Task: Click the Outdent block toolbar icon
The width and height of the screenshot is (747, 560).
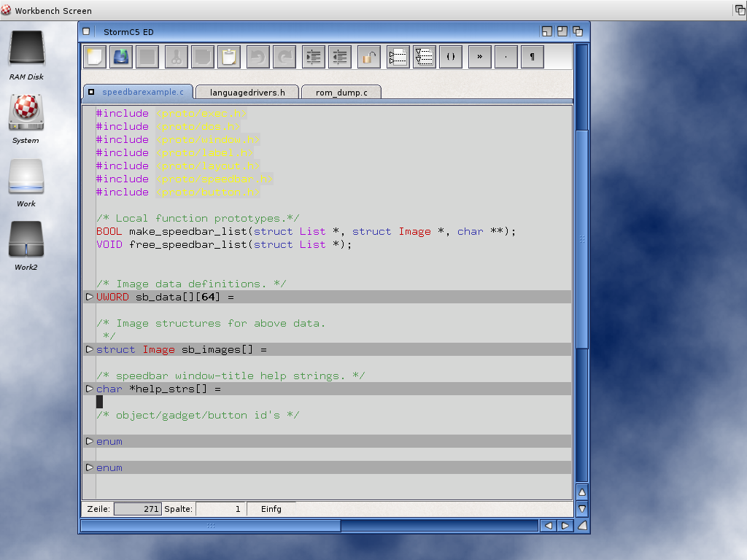Action: (x=340, y=57)
